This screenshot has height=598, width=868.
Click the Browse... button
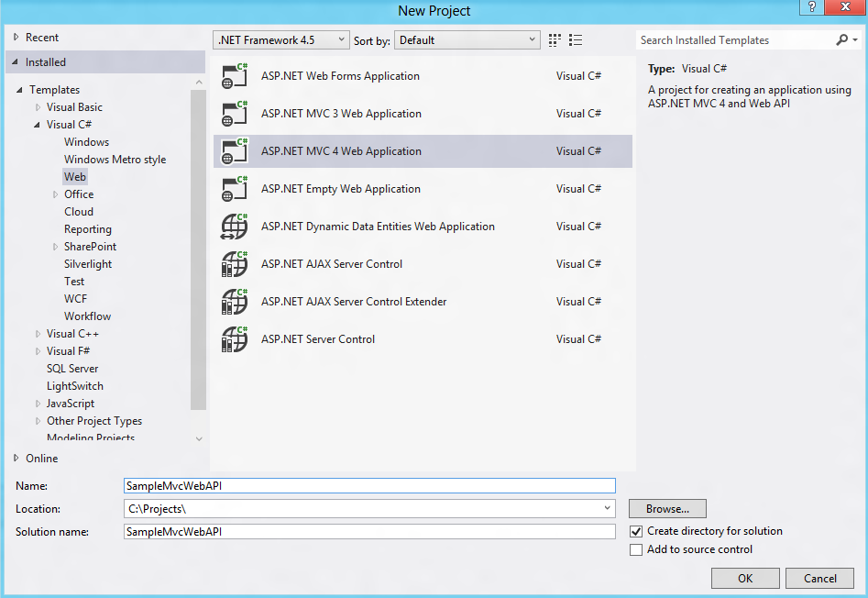pyautogui.click(x=667, y=508)
